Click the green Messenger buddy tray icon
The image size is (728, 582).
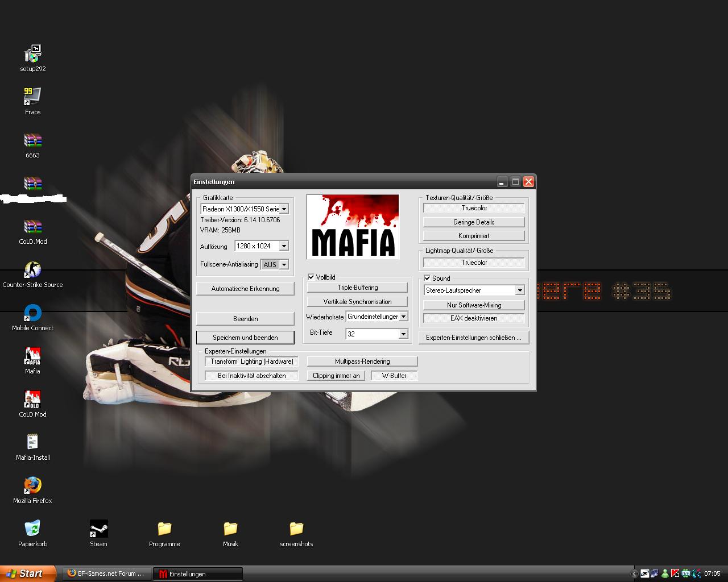[x=665, y=573]
